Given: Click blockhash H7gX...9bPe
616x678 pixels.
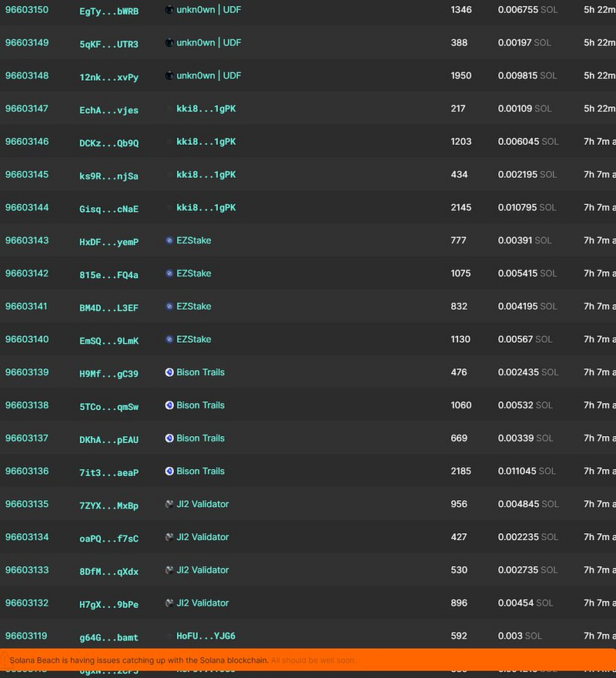Looking at the screenshot, I should (109, 605).
